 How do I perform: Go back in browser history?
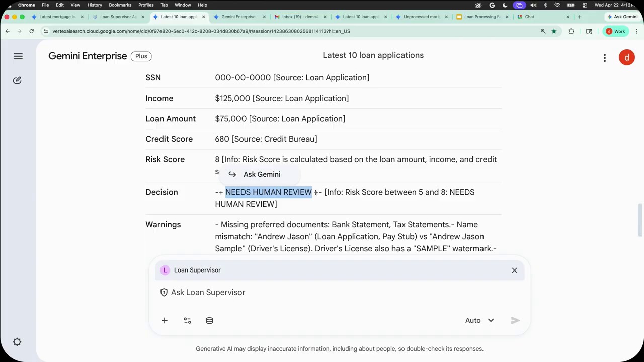tap(8, 31)
